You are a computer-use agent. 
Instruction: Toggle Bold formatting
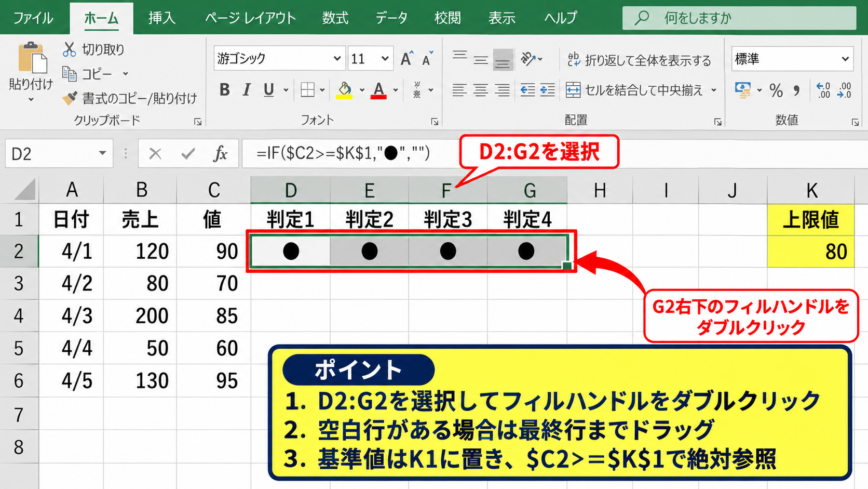[224, 90]
